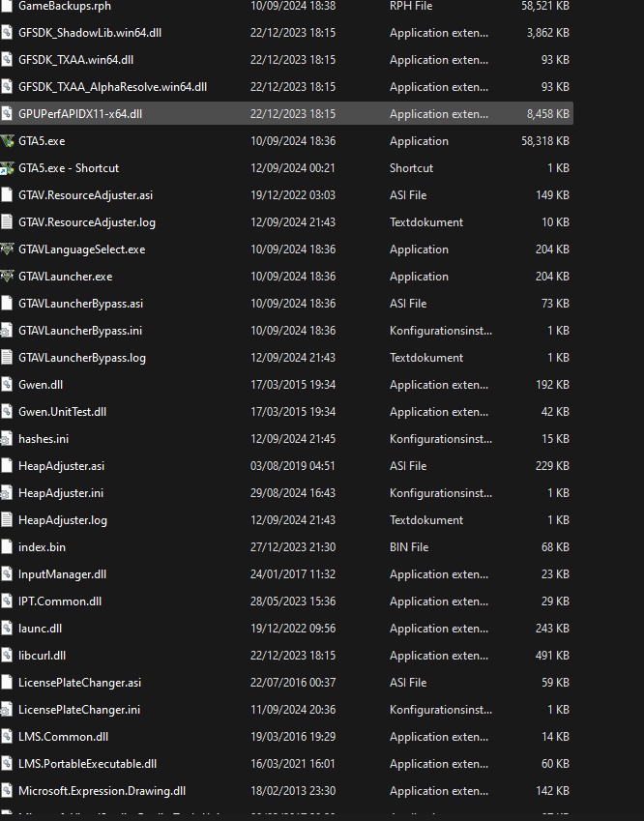The height and width of the screenshot is (821, 644).
Task: Click the hashes.ini config icon
Action: 6,439
